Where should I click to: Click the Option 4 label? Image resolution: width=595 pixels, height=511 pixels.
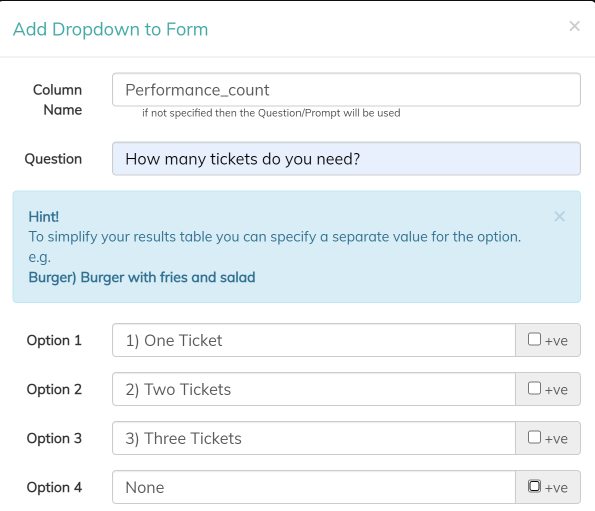(54, 487)
